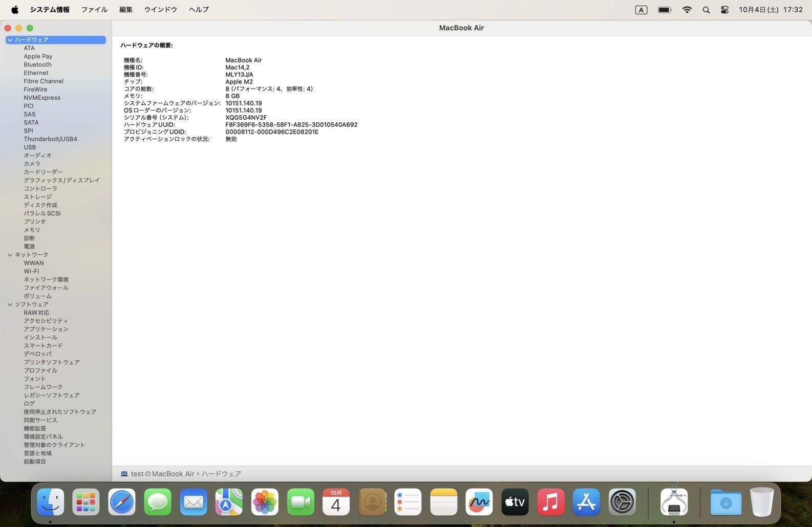Image resolution: width=812 pixels, height=527 pixels.
Task: Launch the Freeform app in Dock
Action: [x=479, y=502]
